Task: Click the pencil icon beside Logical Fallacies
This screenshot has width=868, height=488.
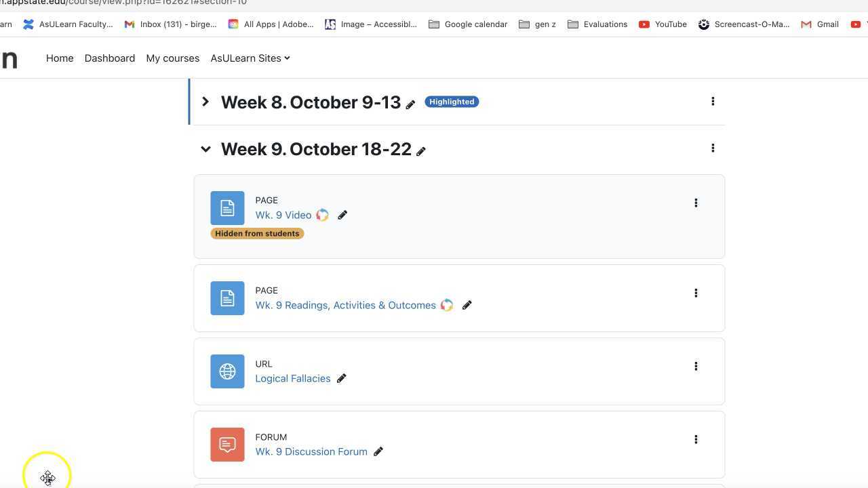Action: 342,379
